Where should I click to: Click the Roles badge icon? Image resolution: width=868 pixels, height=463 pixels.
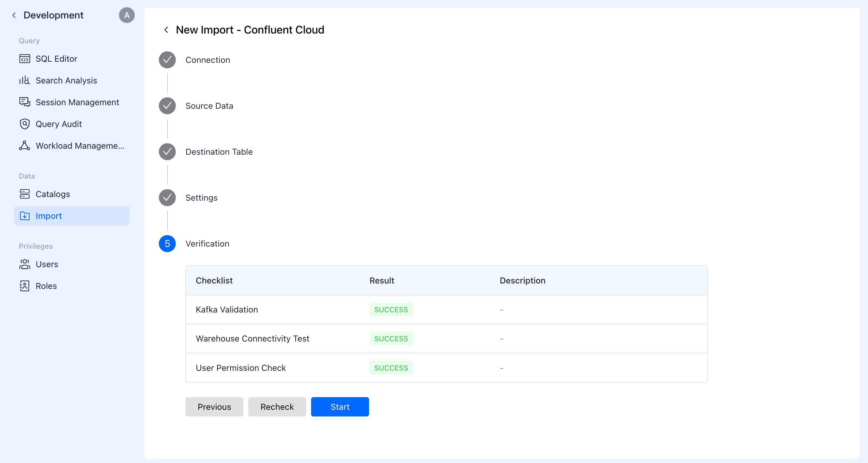[24, 286]
